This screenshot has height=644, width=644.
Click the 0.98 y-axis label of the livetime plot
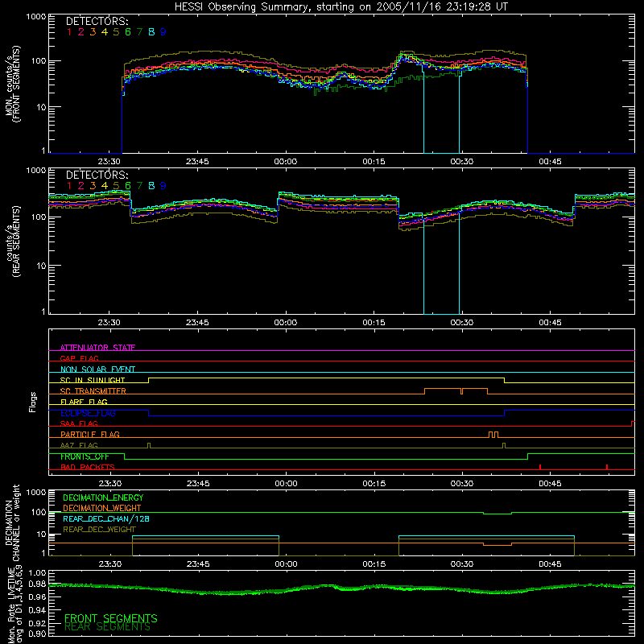[x=37, y=584]
